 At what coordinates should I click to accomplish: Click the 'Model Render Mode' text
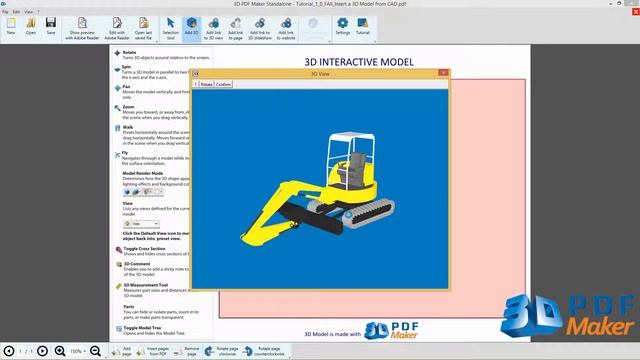[x=143, y=173]
